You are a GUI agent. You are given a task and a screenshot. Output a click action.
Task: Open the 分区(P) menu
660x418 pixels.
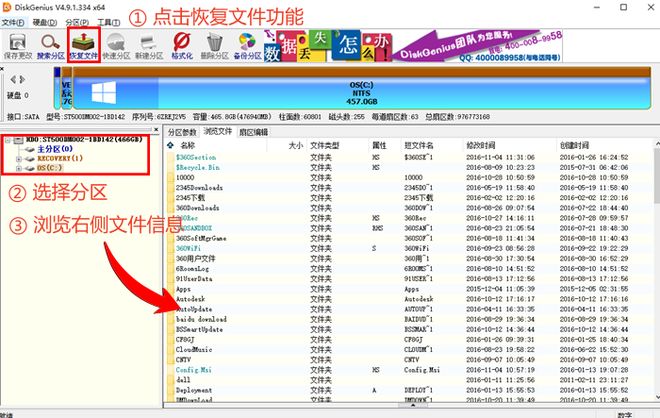point(77,22)
